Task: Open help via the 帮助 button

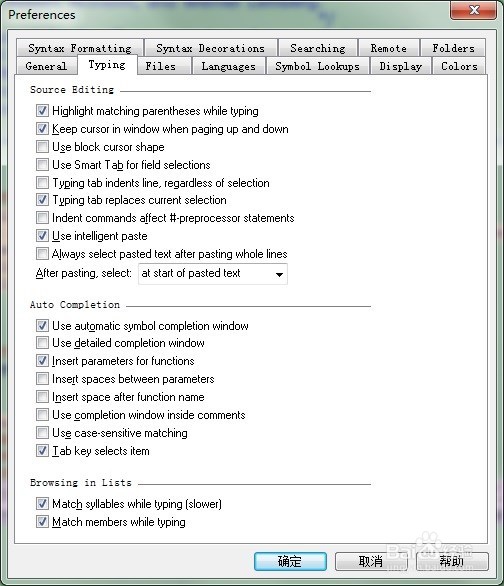Action: click(x=452, y=561)
